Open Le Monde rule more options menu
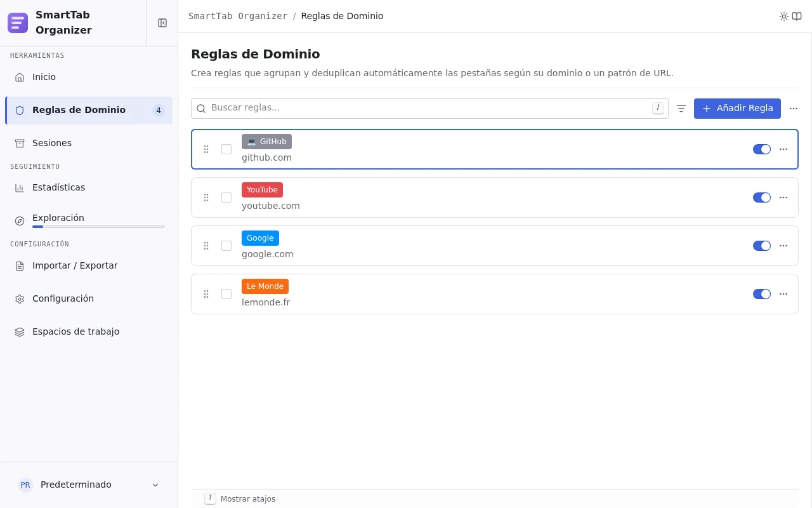812x508 pixels. pos(783,294)
